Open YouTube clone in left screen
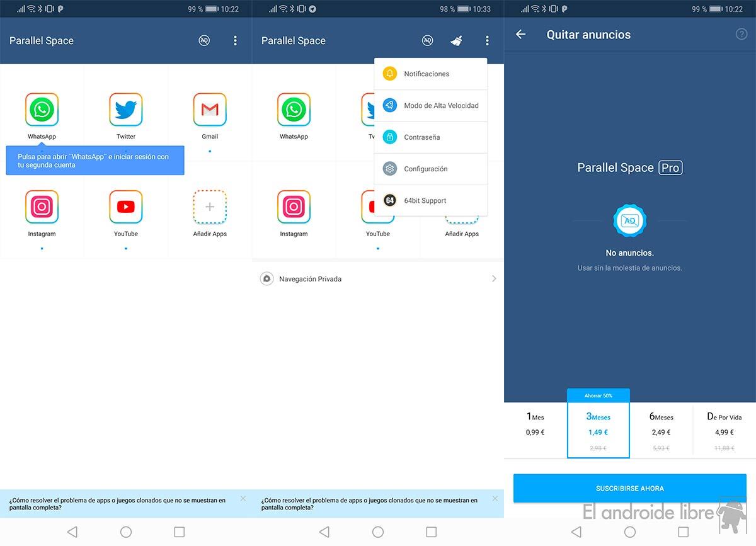 tap(126, 207)
